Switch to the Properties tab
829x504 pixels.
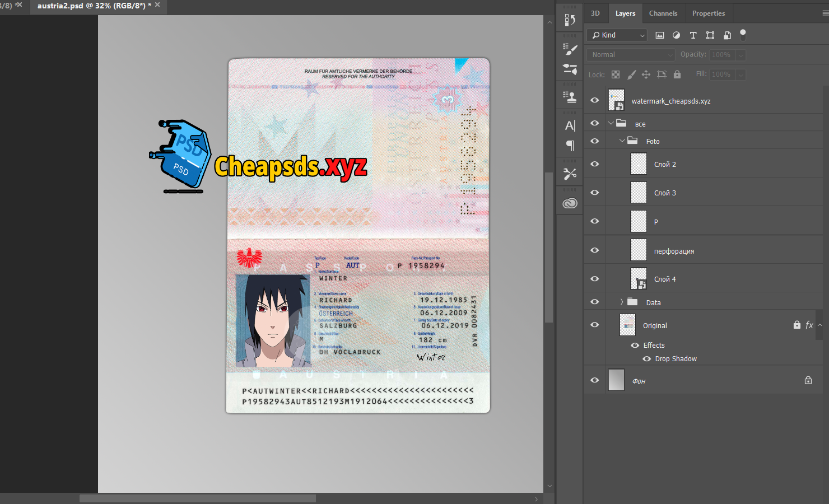pyautogui.click(x=708, y=13)
